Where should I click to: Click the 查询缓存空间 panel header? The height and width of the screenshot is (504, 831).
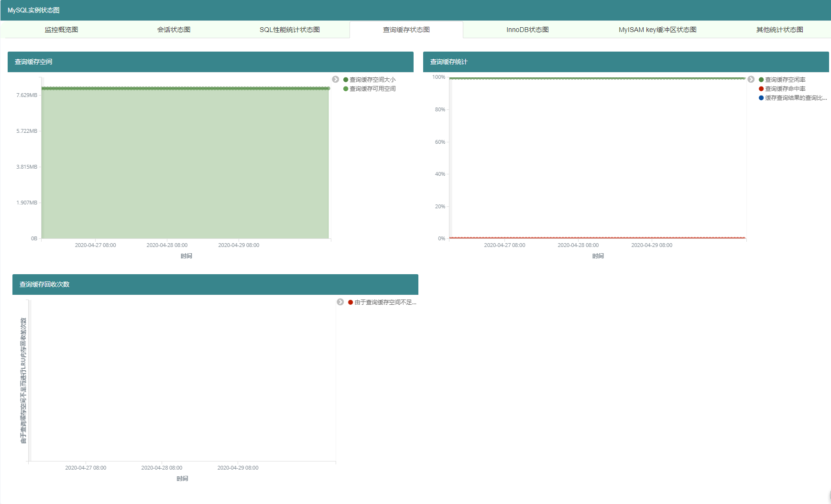pos(210,62)
